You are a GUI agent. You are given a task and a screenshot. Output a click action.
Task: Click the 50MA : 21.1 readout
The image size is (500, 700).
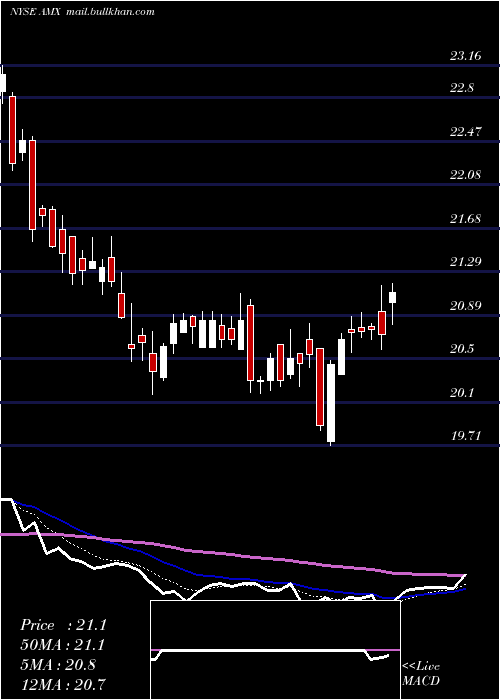pyautogui.click(x=63, y=645)
